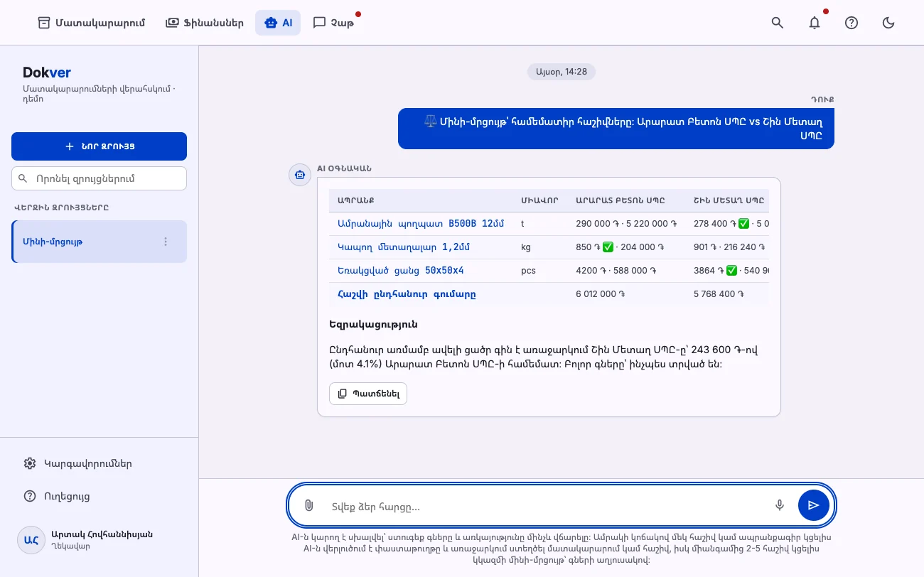Open the Չաթ tab
This screenshot has height=577, width=924.
tap(333, 23)
